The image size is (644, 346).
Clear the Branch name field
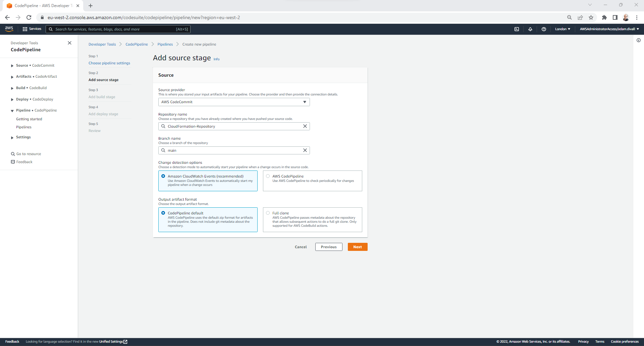tap(305, 150)
